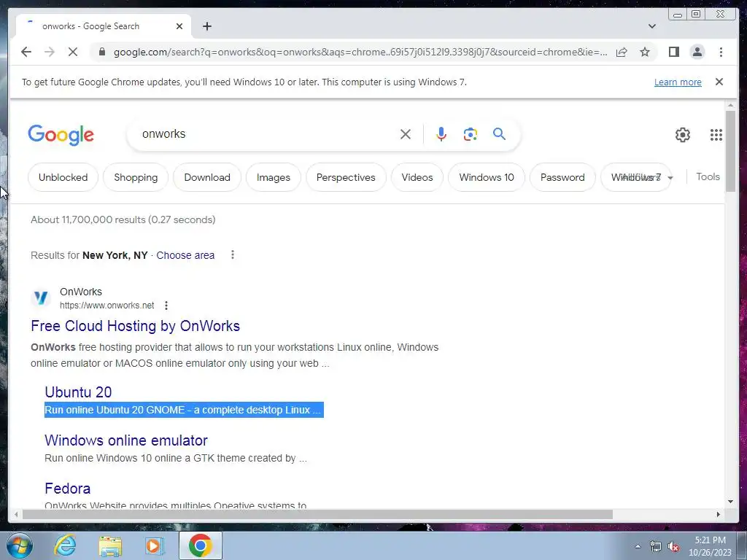Dismiss the Chrome update notification
747x560 pixels.
pos(719,82)
